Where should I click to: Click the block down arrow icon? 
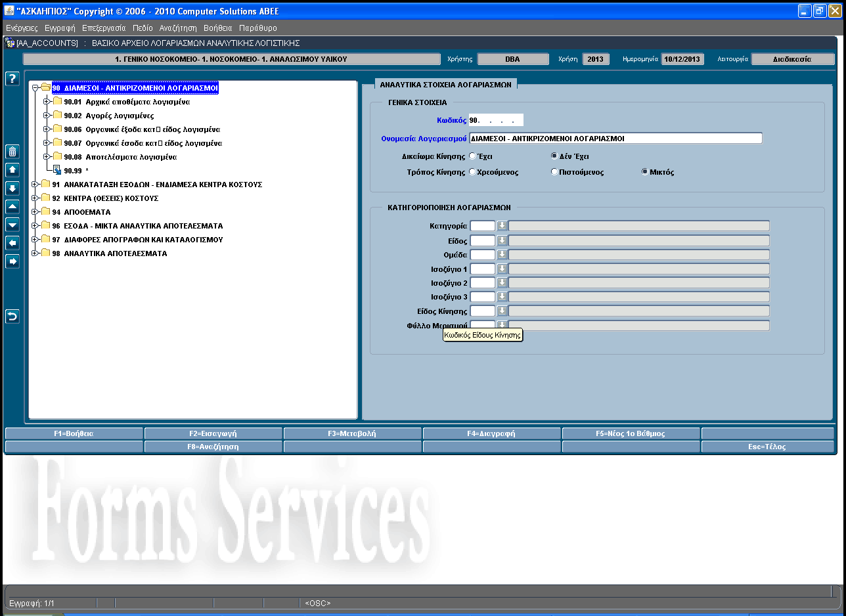pos(12,188)
